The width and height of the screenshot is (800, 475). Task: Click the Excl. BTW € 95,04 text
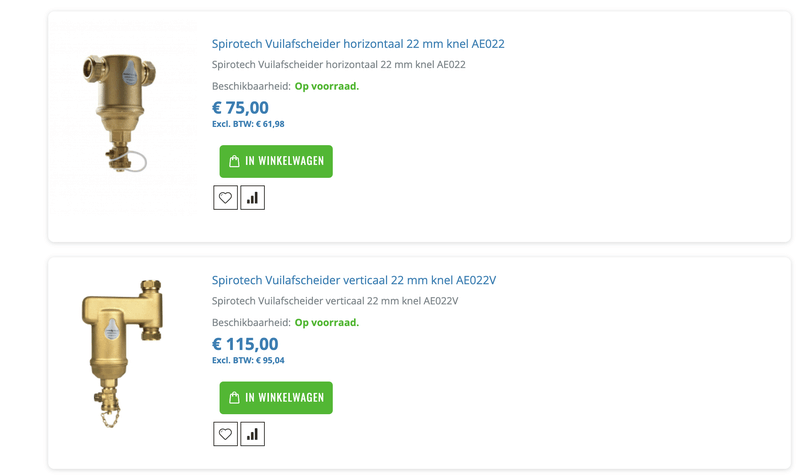[x=248, y=360]
